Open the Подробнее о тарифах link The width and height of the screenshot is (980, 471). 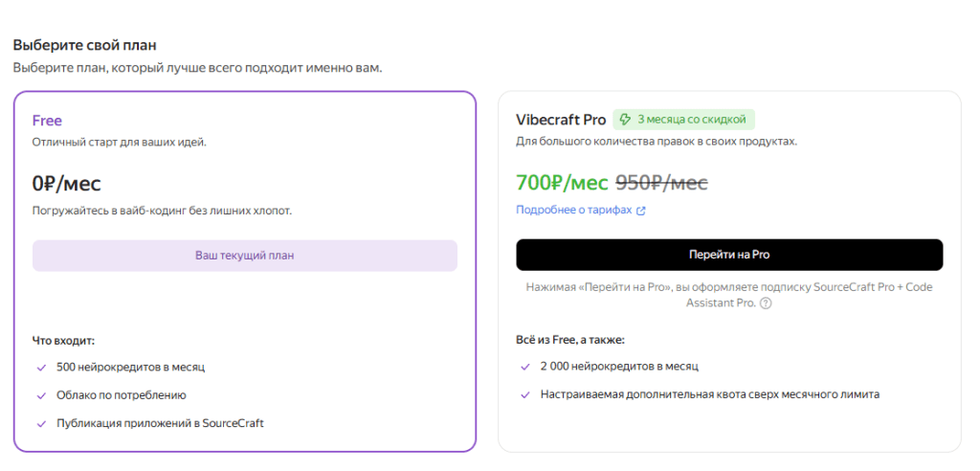[x=574, y=211]
